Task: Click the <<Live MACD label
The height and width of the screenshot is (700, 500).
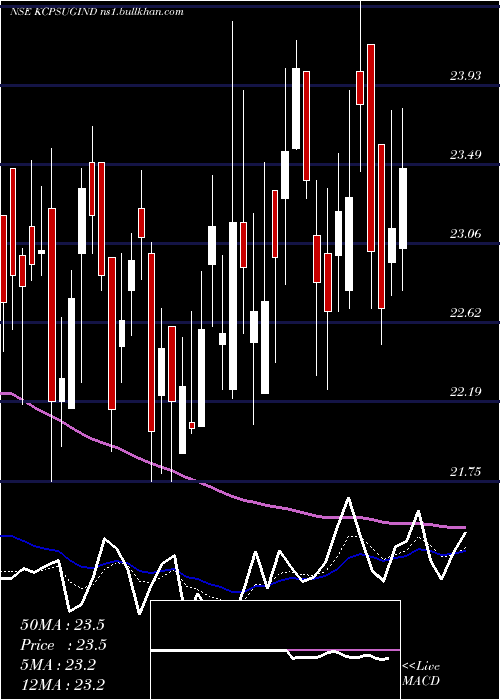Action: pyautogui.click(x=421, y=673)
